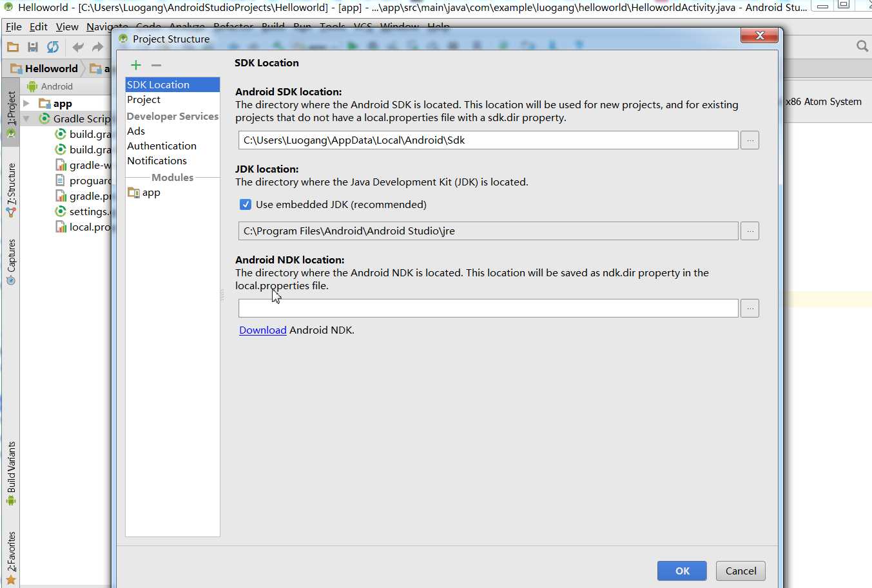Screen dimensions: 872x588
Task: Click the Helloworld breadcrumb folder icon
Action: coord(16,68)
